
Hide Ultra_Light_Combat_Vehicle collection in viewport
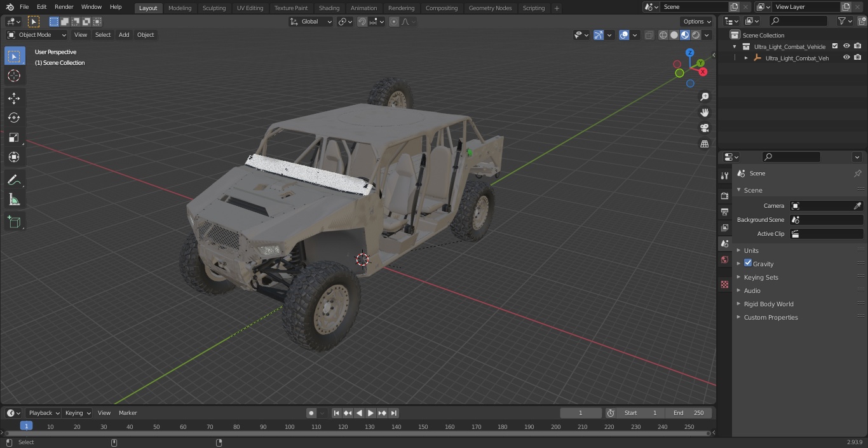coord(846,46)
